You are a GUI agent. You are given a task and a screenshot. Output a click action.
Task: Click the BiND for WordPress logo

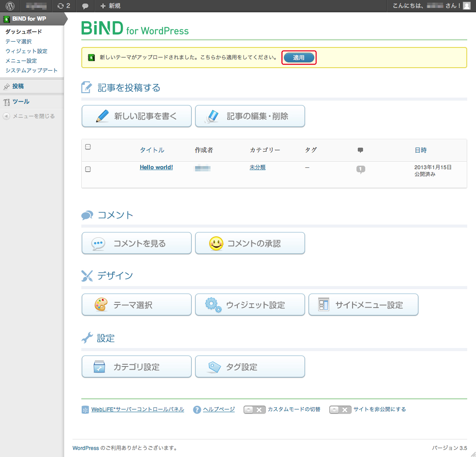[135, 28]
